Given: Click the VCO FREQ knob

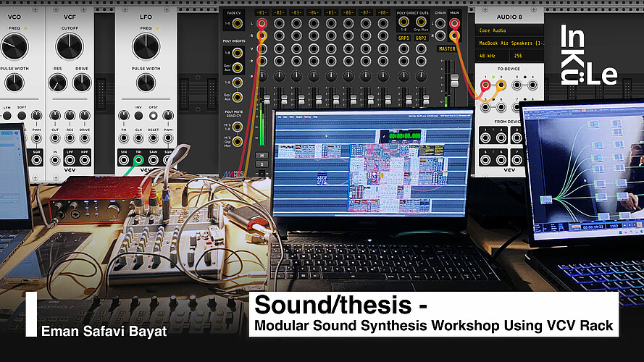Looking at the screenshot, I should pos(14,46).
